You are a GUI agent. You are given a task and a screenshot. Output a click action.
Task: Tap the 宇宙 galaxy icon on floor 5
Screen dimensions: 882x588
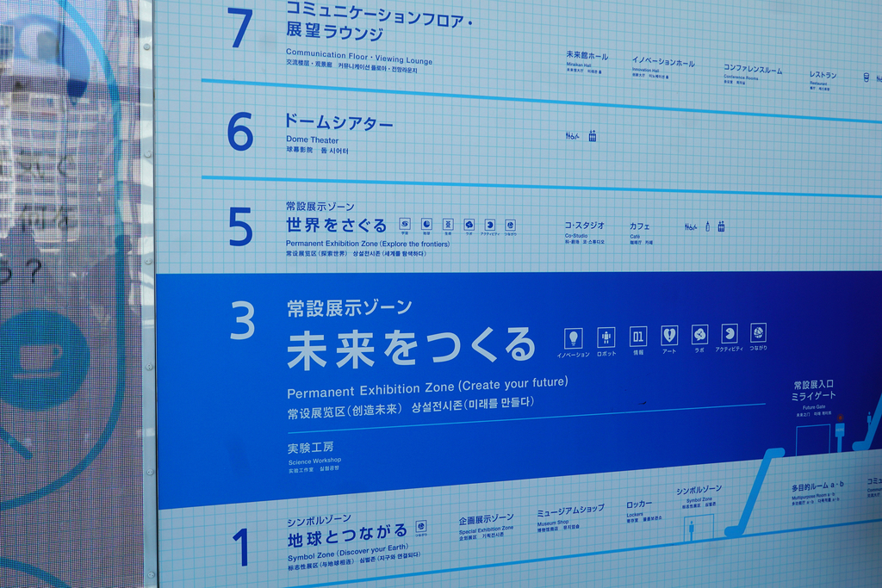(x=405, y=224)
